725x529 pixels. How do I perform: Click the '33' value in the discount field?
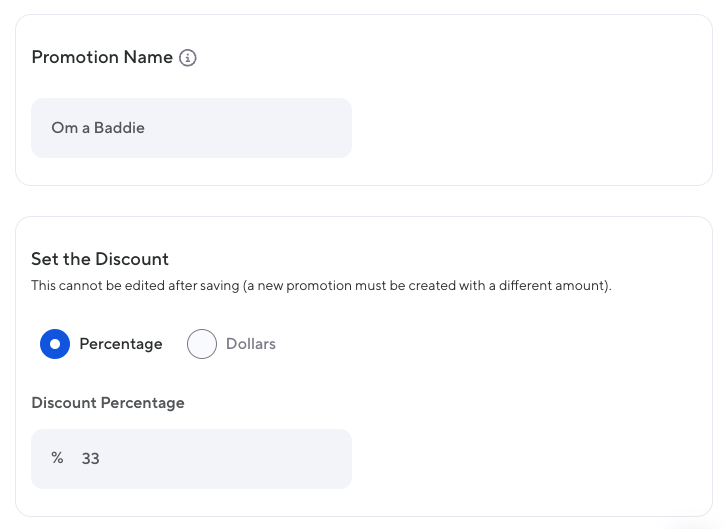(x=91, y=459)
